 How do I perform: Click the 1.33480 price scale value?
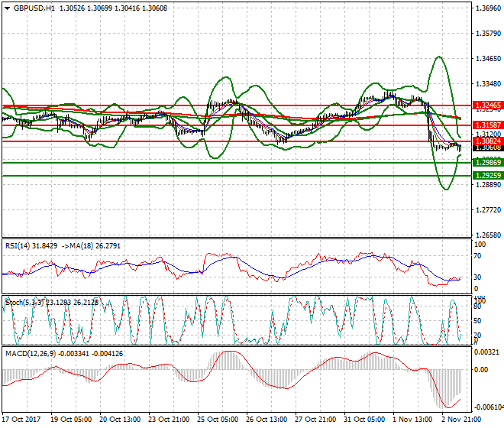488,83
